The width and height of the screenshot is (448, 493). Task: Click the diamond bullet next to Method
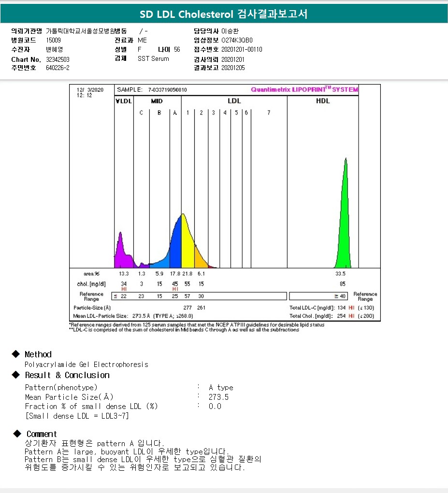point(15,354)
